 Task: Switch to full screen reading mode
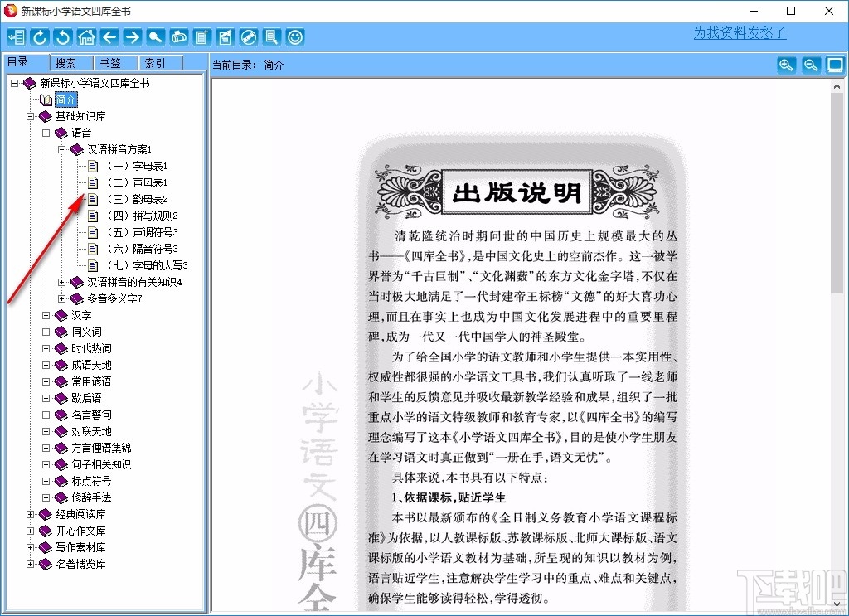pos(835,65)
